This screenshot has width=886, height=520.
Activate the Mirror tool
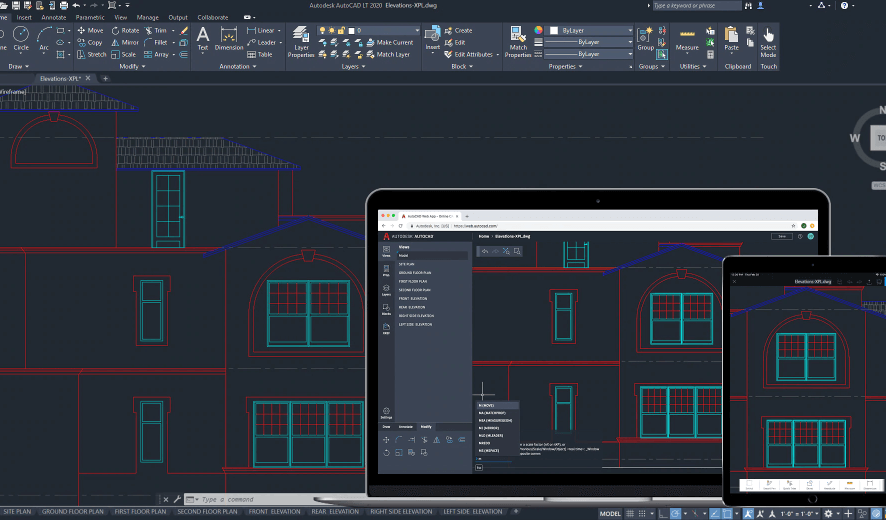coord(125,42)
